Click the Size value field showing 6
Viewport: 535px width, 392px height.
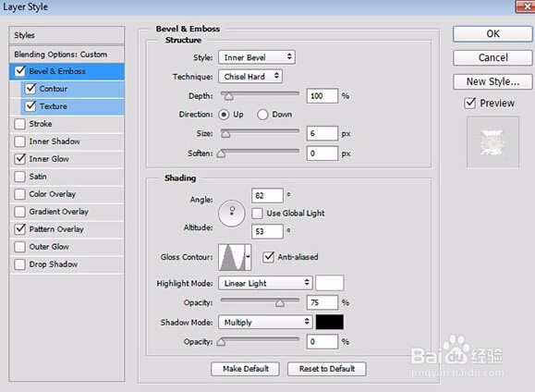[322, 133]
